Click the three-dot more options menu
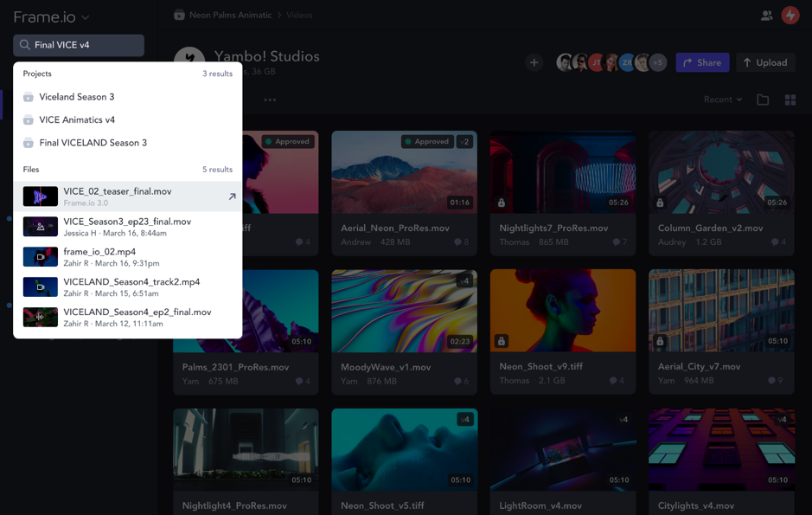Screen dimensions: 812x515 (x=270, y=100)
